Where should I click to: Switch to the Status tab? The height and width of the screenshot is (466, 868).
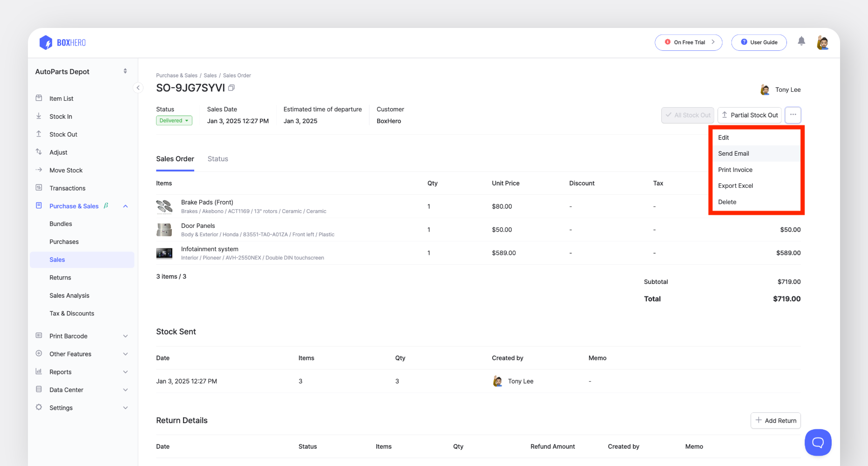click(x=217, y=159)
